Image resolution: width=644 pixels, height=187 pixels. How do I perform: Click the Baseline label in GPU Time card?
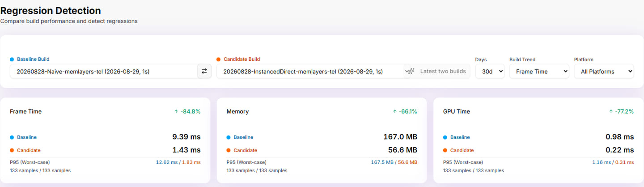point(460,137)
